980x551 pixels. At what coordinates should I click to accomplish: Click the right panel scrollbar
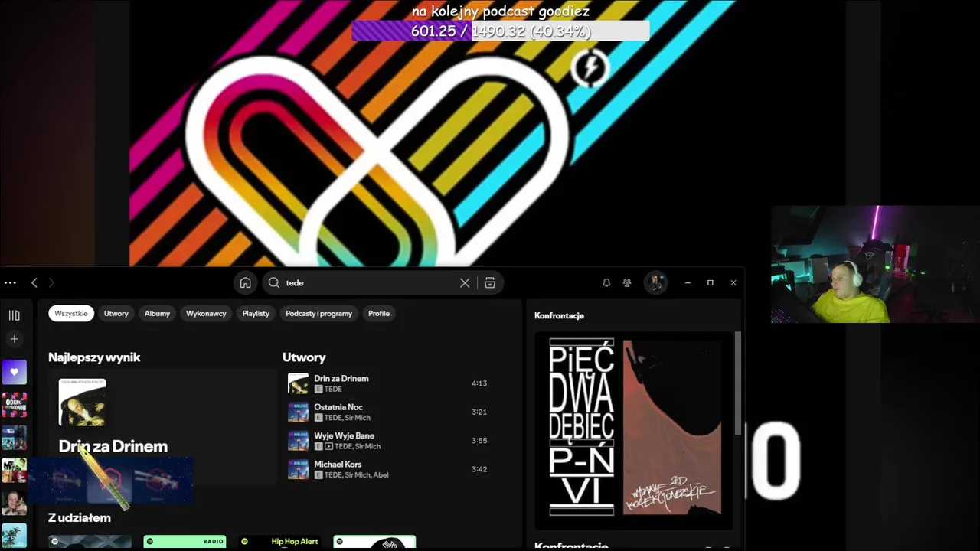[738, 383]
